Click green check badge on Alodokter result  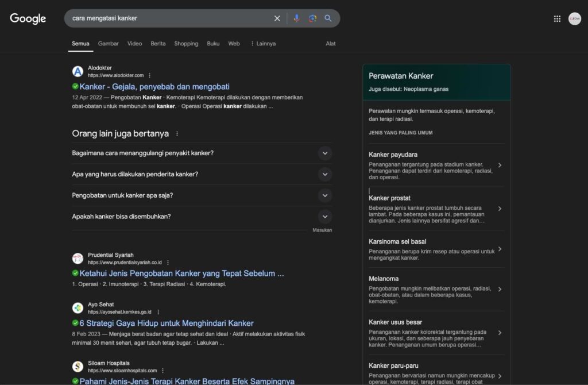pyautogui.click(x=75, y=86)
